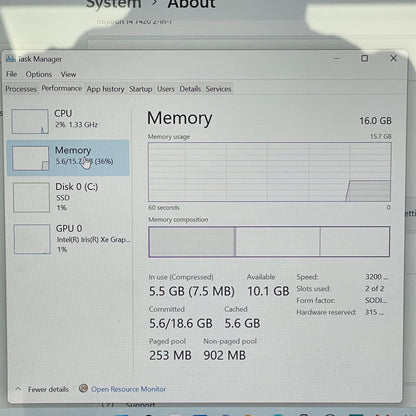Click the Task Manager app icon in title bar
This screenshot has height=416, width=416.
click(x=10, y=59)
